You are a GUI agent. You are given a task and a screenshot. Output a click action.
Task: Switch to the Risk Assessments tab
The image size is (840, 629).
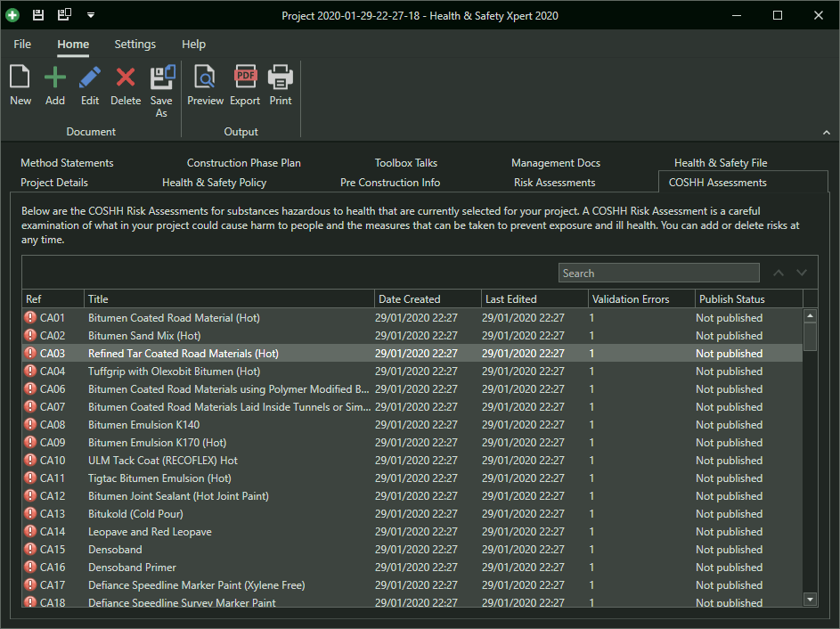pos(554,183)
